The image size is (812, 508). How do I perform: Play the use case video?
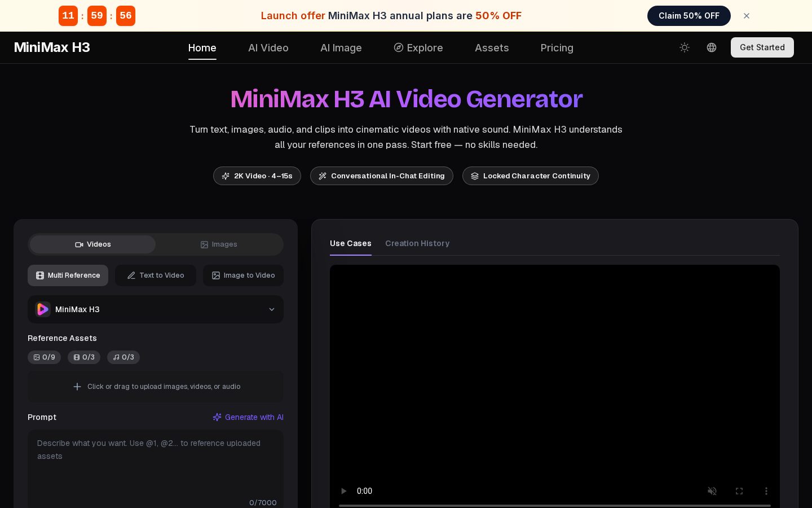[343, 491]
